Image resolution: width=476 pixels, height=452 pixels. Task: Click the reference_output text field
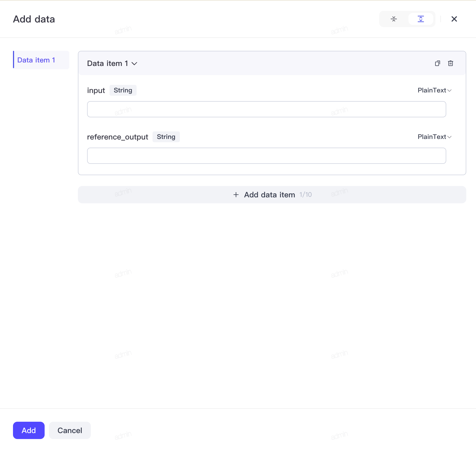[266, 156]
